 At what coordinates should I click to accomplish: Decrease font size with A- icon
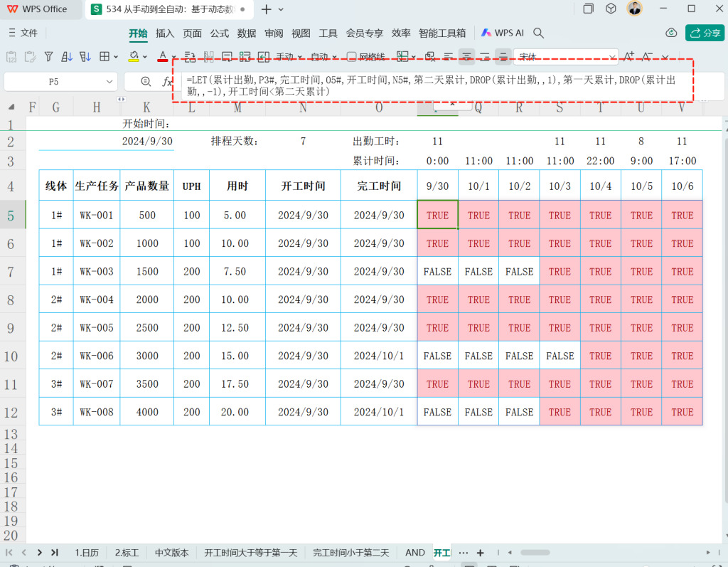647,57
